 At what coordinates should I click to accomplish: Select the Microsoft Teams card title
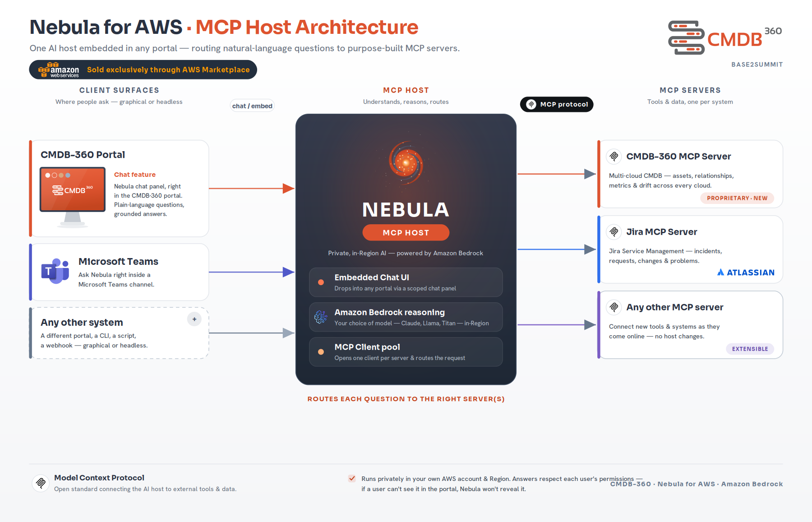pyautogui.click(x=118, y=262)
